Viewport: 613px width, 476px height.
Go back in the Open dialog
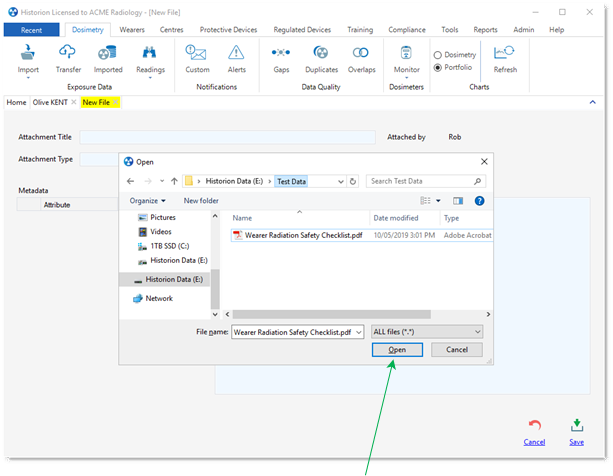131,181
